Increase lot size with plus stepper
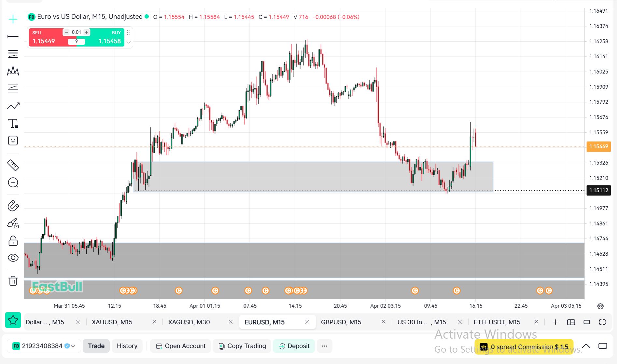 tap(87, 32)
